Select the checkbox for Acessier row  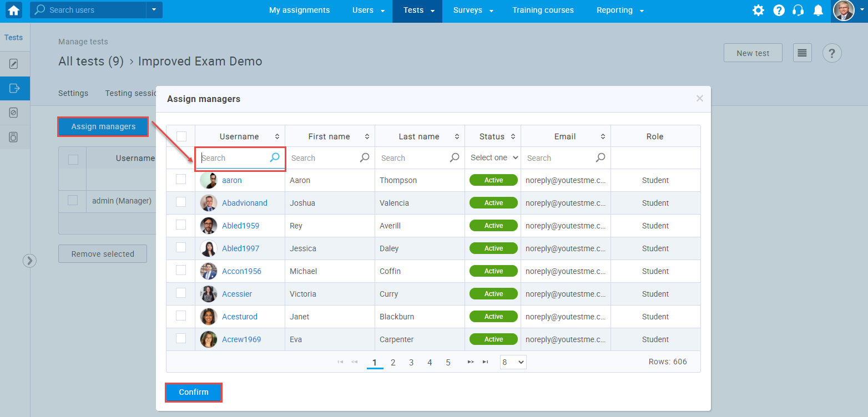[x=181, y=293]
